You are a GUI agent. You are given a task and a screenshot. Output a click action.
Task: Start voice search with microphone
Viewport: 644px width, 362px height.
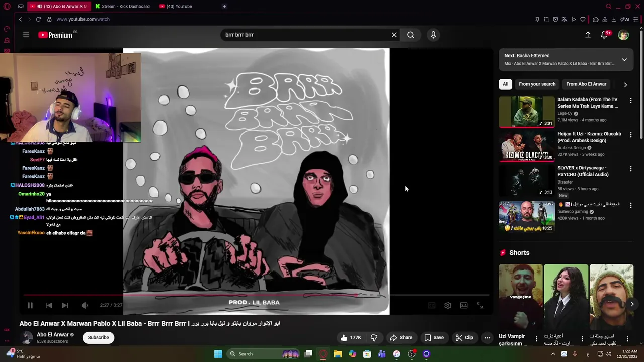[433, 35]
